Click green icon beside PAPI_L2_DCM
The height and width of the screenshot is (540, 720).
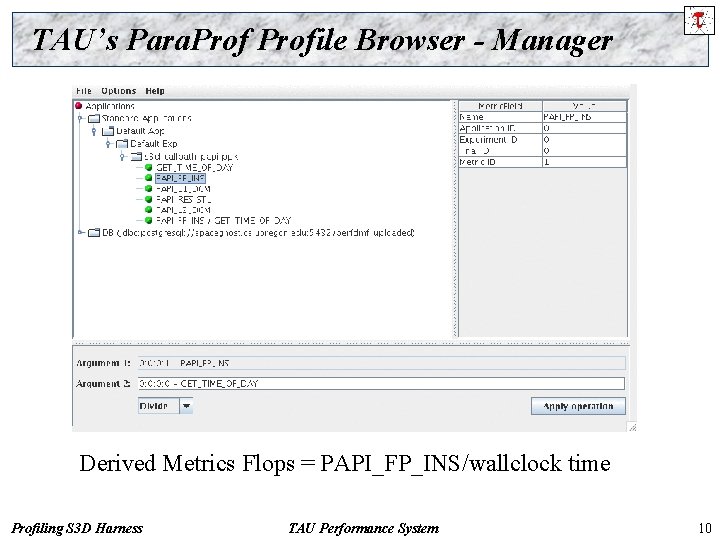pyautogui.click(x=148, y=210)
